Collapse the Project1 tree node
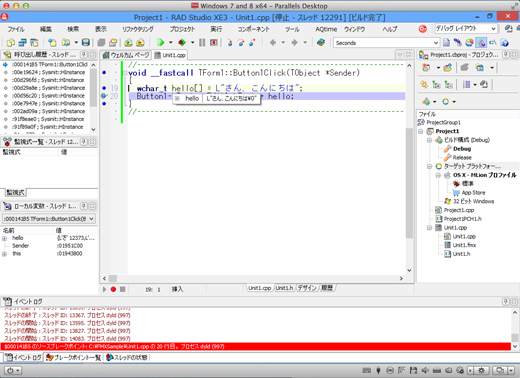The height and width of the screenshot is (378, 520). coord(421,131)
